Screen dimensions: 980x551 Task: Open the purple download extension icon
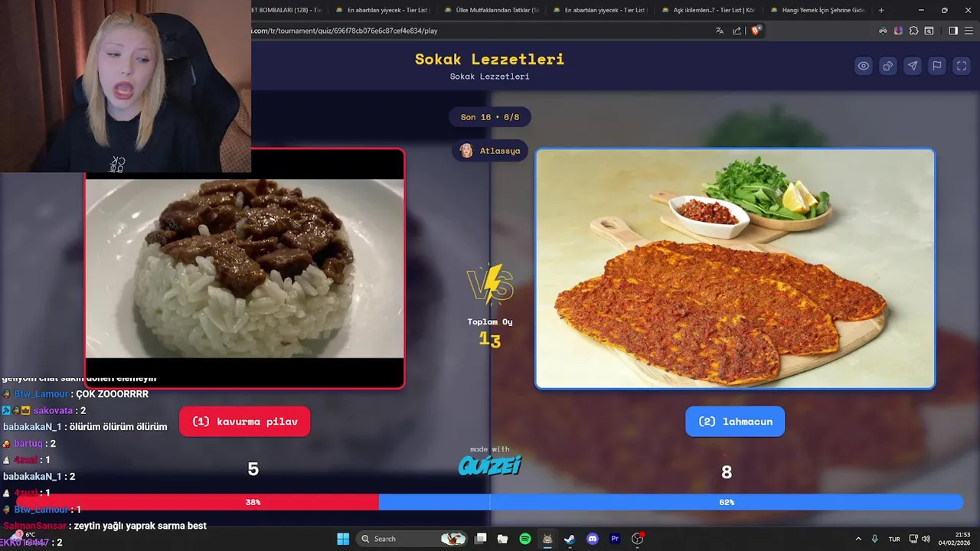point(898,31)
